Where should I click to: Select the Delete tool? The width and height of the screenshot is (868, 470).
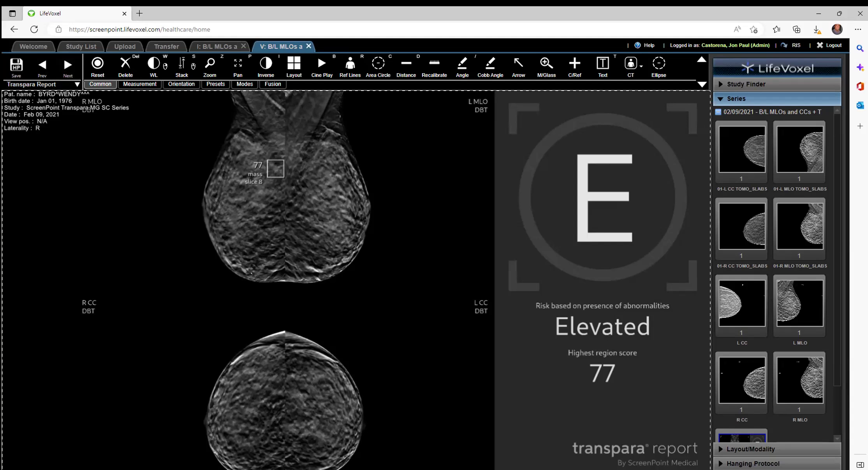coord(125,67)
